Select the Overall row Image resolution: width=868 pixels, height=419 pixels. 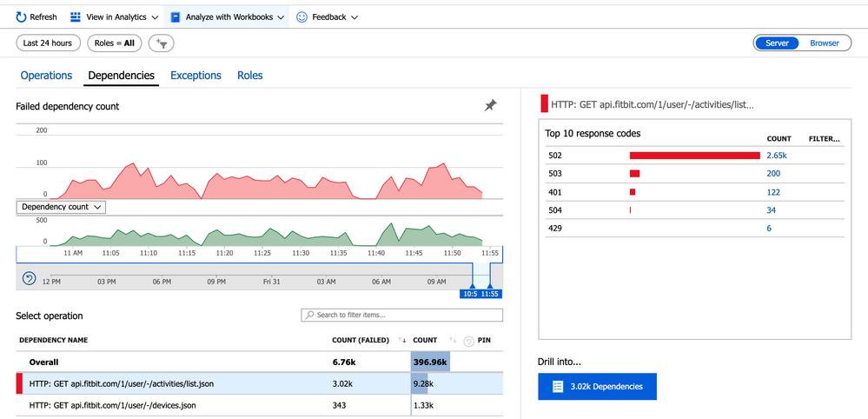pos(260,362)
